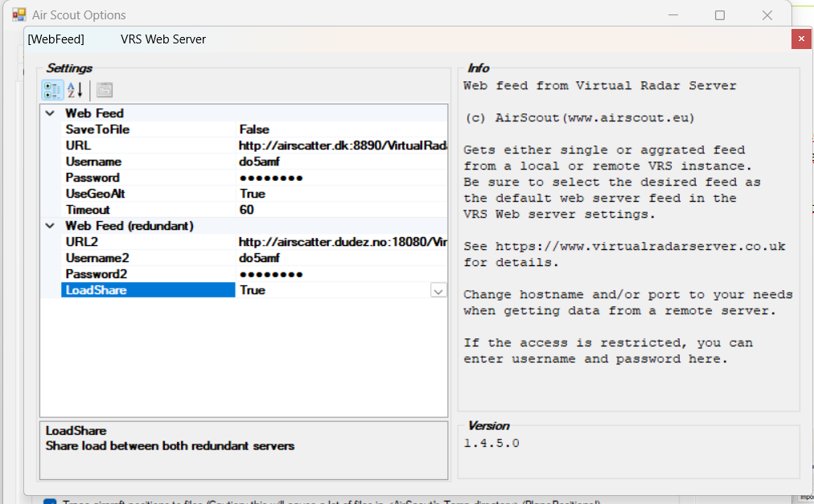Click the Air Scout Options window icon
Image resolution: width=814 pixels, height=504 pixels.
point(18,14)
